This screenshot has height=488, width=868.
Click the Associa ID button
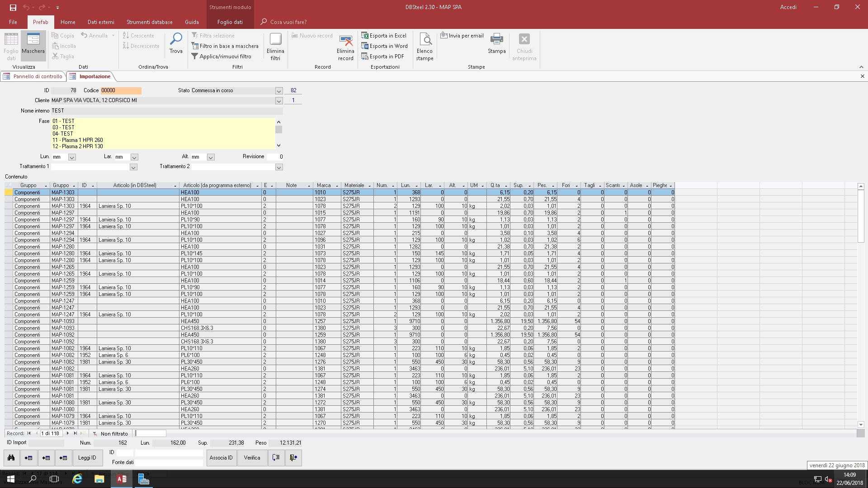point(221,458)
